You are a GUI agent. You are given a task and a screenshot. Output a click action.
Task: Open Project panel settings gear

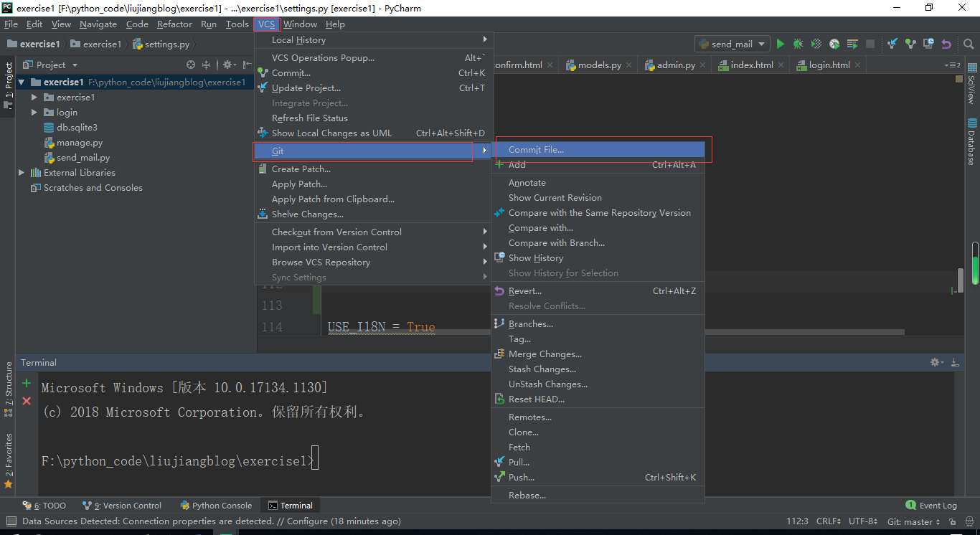(x=228, y=65)
